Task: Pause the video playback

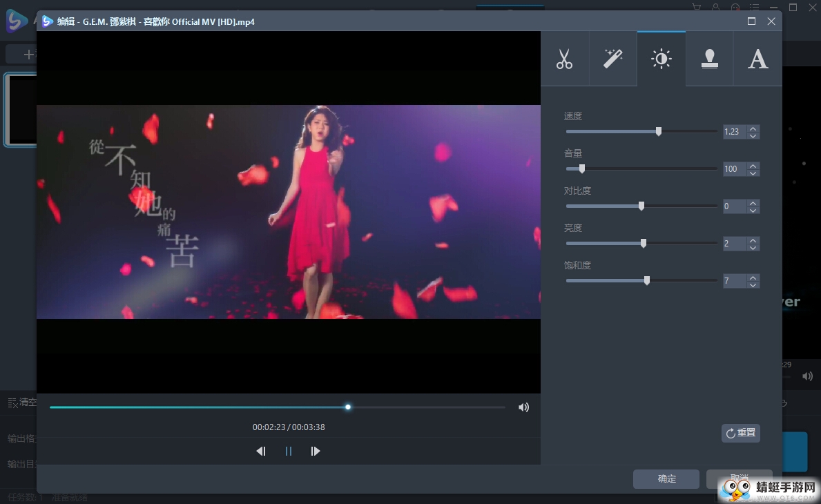Action: 289,451
